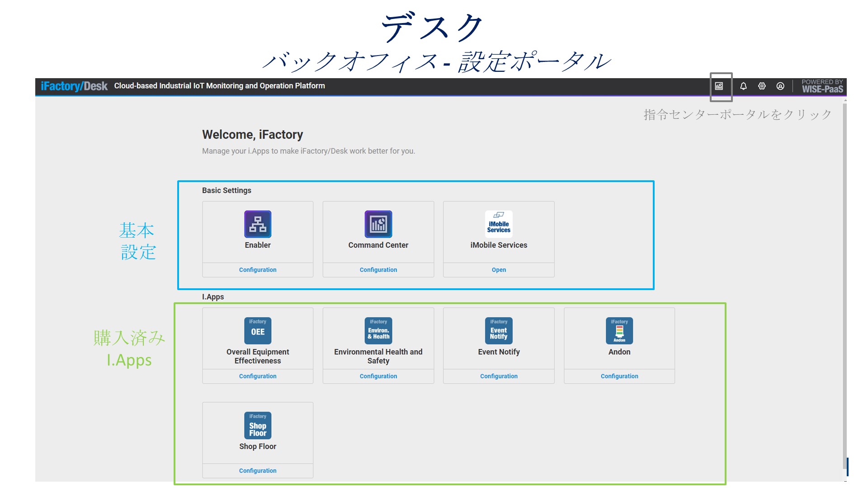Select "Overall Equipment Effectiveness" title text

click(x=258, y=356)
